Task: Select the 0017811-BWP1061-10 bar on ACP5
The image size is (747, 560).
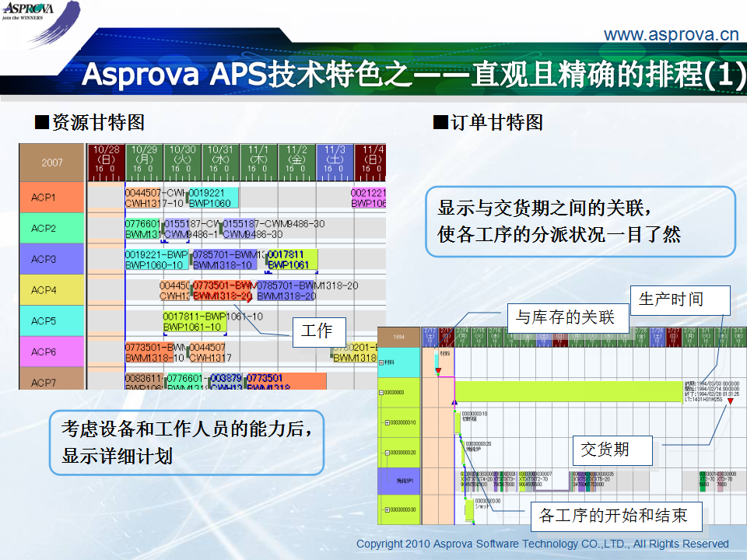Action: coord(195,322)
